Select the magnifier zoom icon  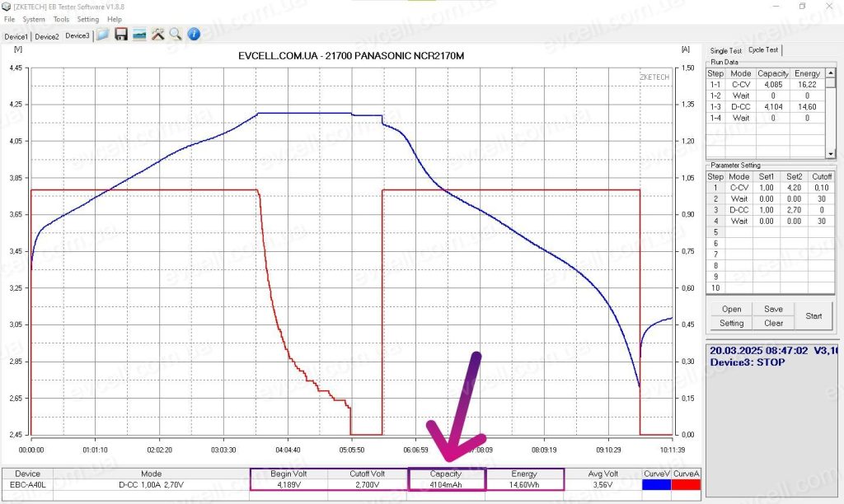click(175, 35)
